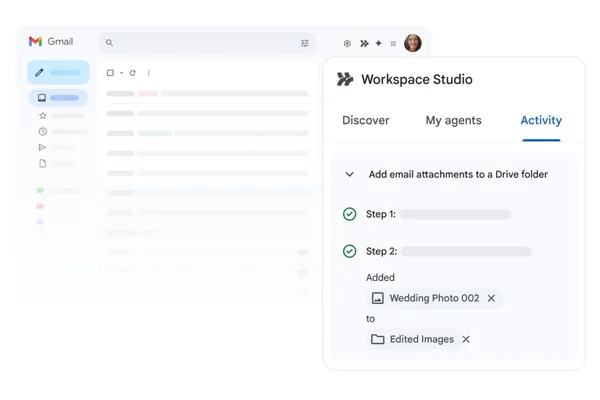The width and height of the screenshot is (600, 400).
Task: Tick the select-all checkbox above mail list
Action: coord(110,73)
